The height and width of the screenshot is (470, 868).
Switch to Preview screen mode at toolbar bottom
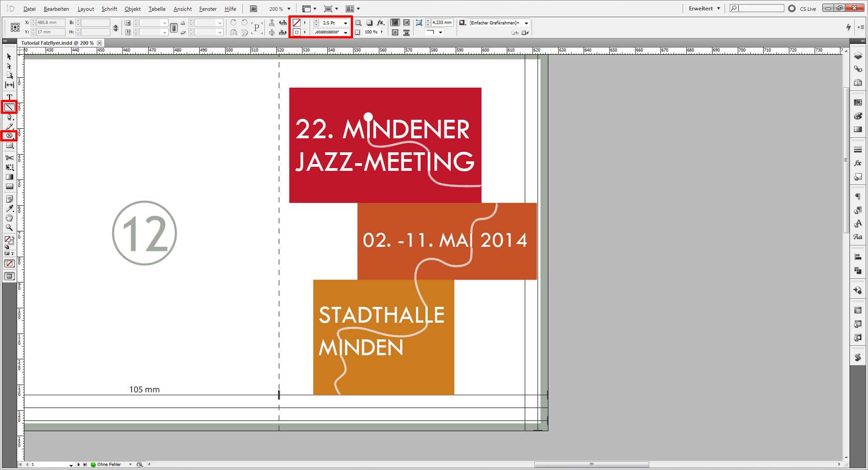[9, 276]
